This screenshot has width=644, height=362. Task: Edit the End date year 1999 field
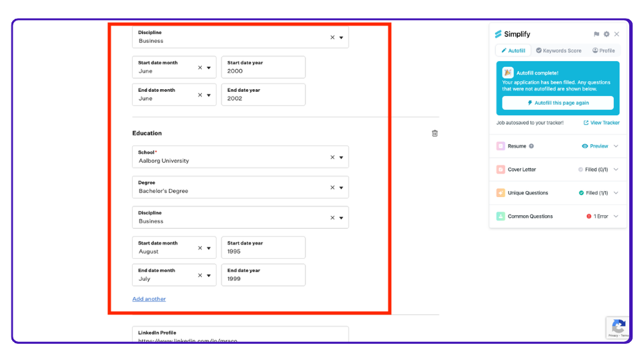(263, 275)
